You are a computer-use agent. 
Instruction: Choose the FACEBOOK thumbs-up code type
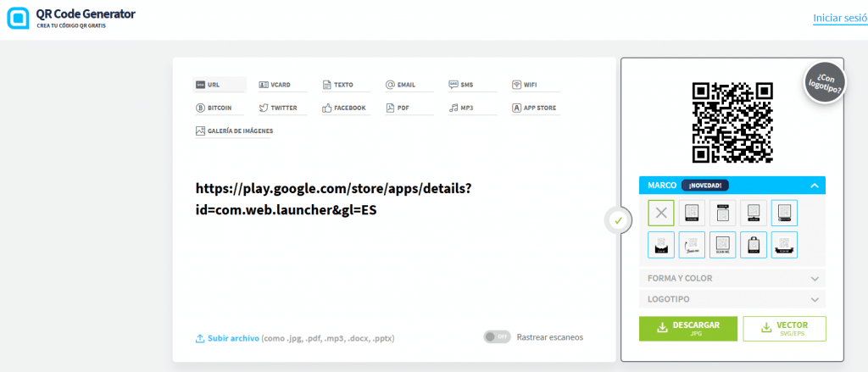(347, 108)
